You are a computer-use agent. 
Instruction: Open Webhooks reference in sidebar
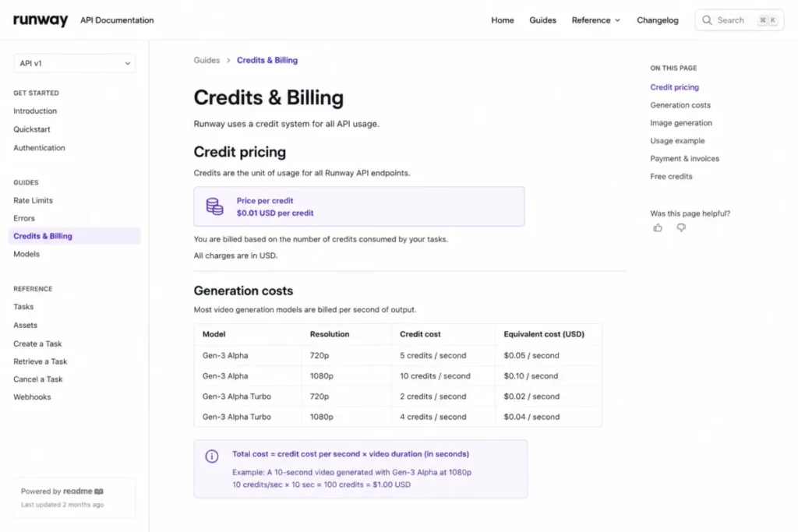(32, 397)
